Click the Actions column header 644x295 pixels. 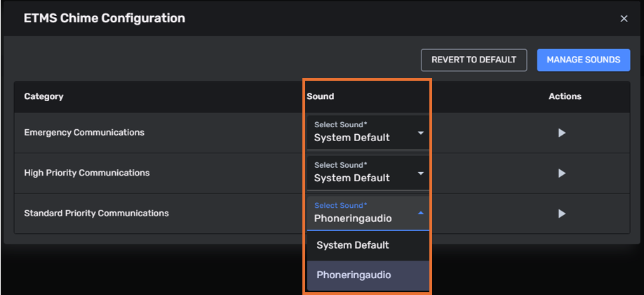tap(565, 96)
